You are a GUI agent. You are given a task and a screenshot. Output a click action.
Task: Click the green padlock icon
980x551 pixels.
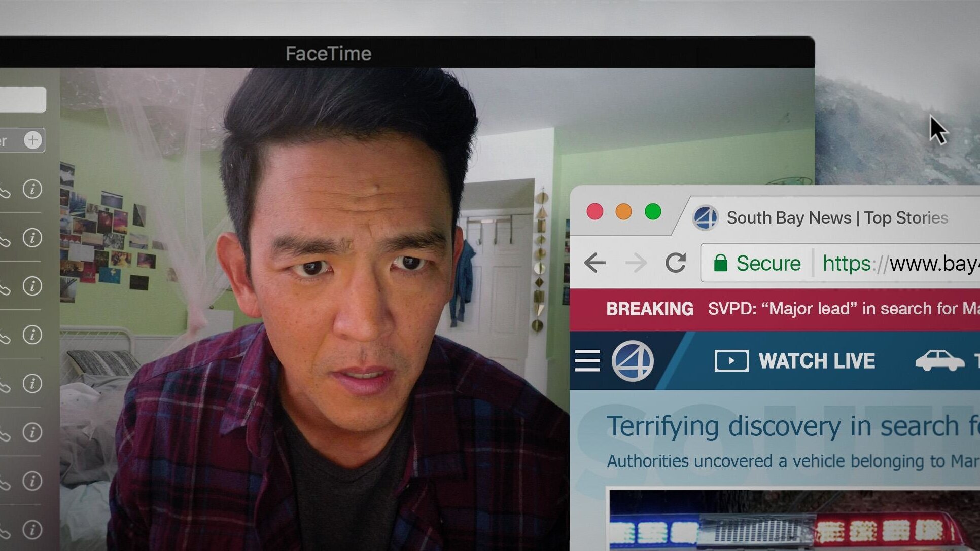[x=720, y=263]
